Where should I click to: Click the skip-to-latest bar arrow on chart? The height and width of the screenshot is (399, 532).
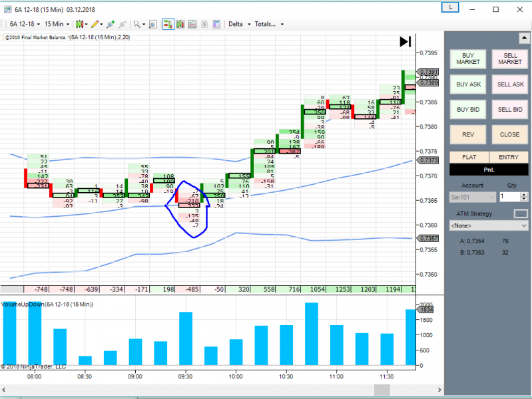coord(405,42)
